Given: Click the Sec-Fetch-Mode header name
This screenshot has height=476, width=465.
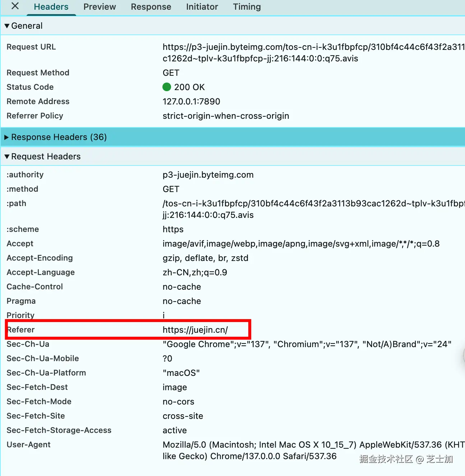Looking at the screenshot, I should pyautogui.click(x=39, y=402).
